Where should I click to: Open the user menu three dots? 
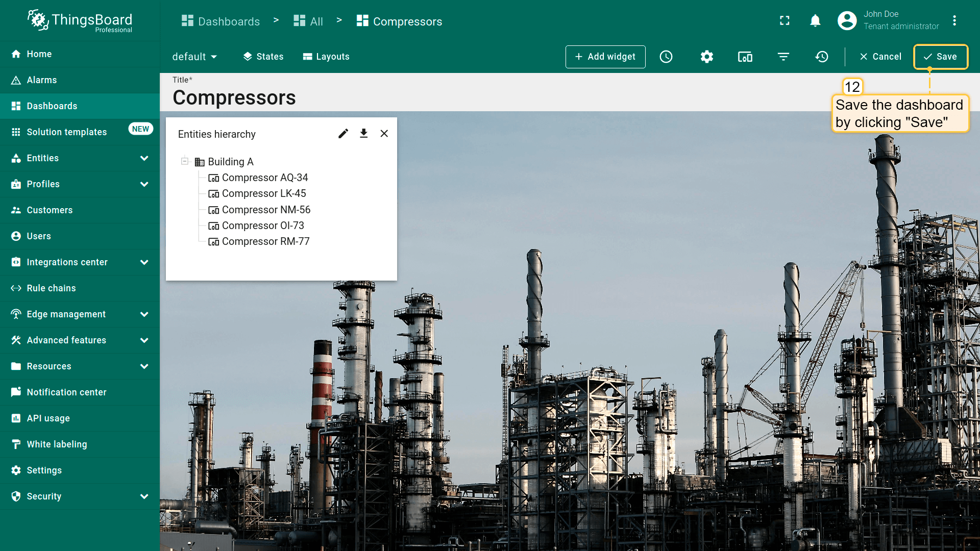(954, 20)
